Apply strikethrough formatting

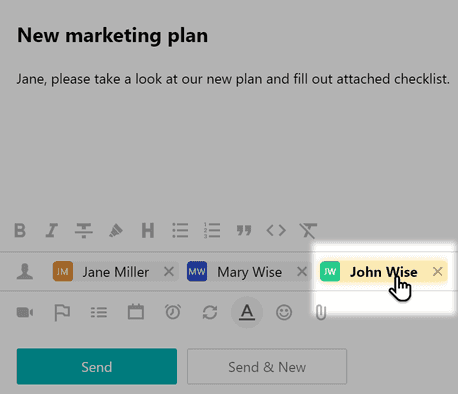pyautogui.click(x=84, y=230)
